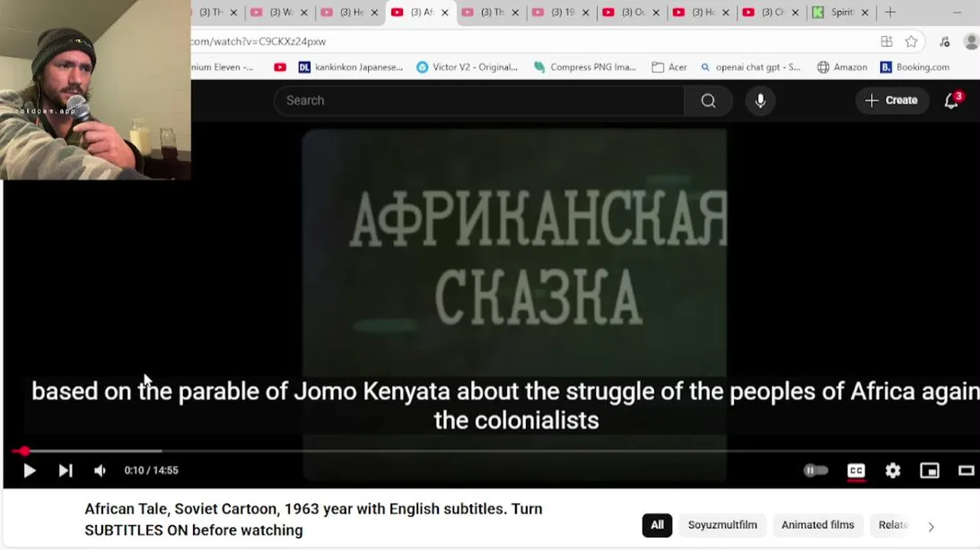Select the Soyuzmultfilm filter chip
This screenshot has width=980, height=550.
tap(722, 525)
